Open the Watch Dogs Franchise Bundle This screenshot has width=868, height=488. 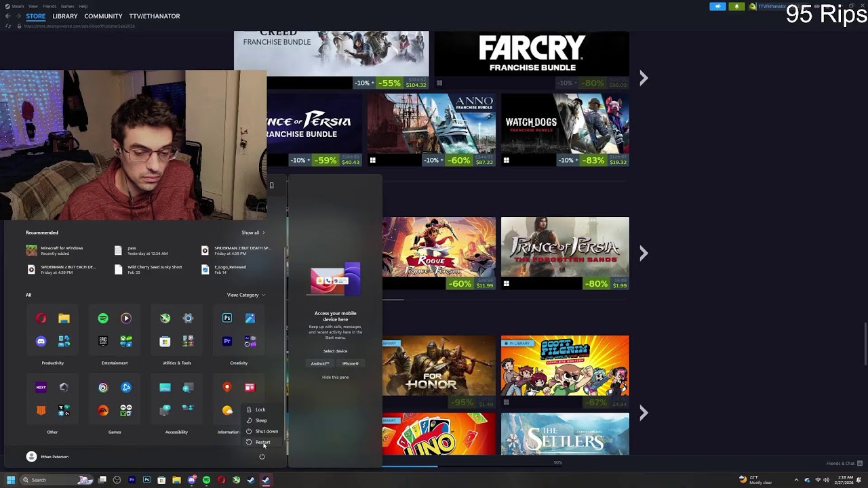point(565,130)
